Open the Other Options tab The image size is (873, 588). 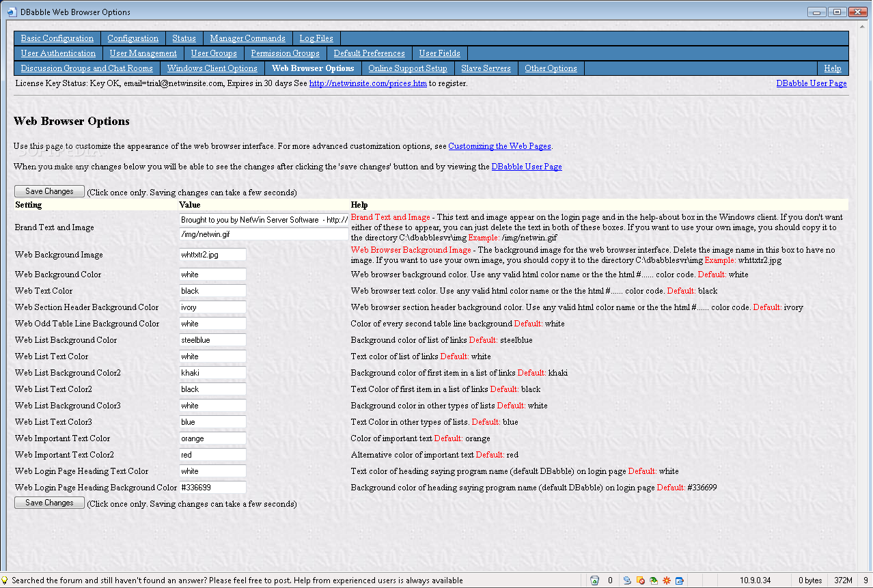pyautogui.click(x=551, y=68)
